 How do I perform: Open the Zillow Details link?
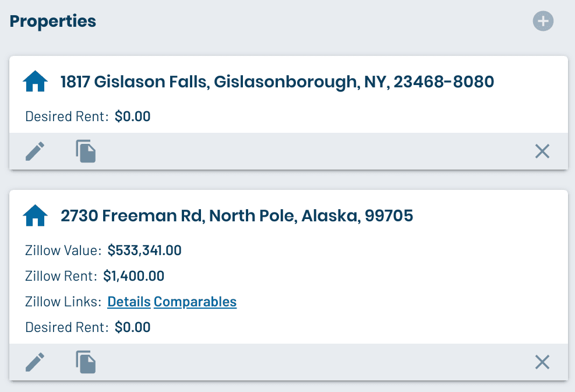click(129, 302)
